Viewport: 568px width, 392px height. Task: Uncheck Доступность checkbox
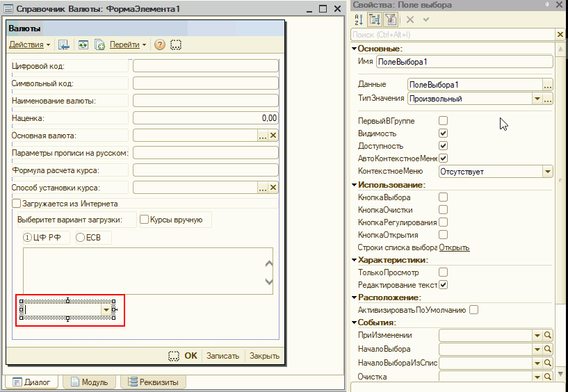pos(443,146)
